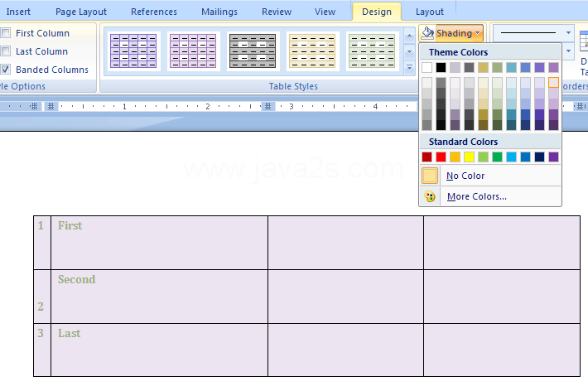Choose No Color shading
This screenshot has width=588, height=386.
(490, 176)
